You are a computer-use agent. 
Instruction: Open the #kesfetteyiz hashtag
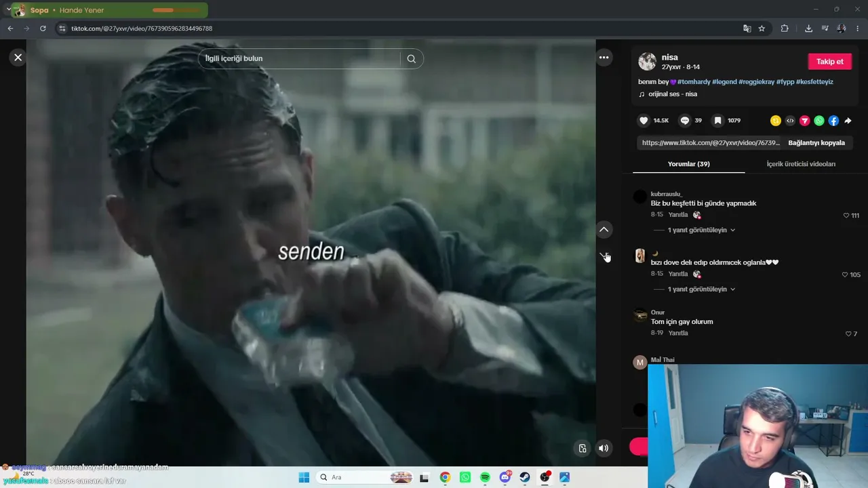[x=815, y=82]
